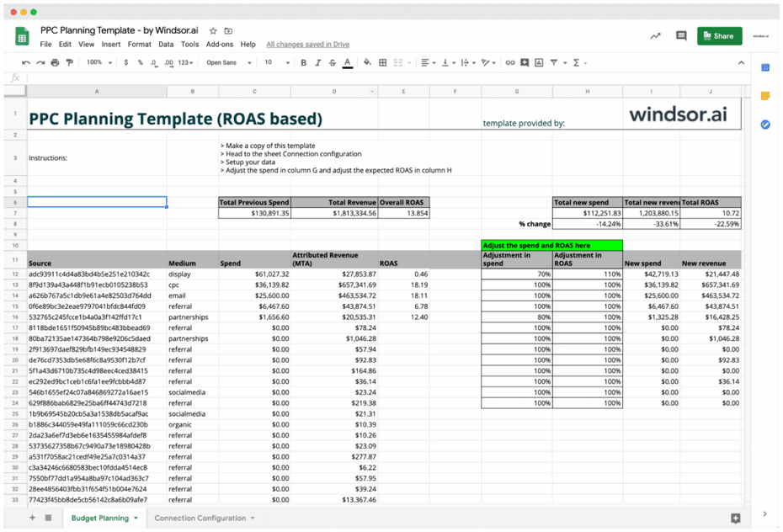Open vertical align dropdown
This screenshot has width=783, height=532.
(x=449, y=62)
